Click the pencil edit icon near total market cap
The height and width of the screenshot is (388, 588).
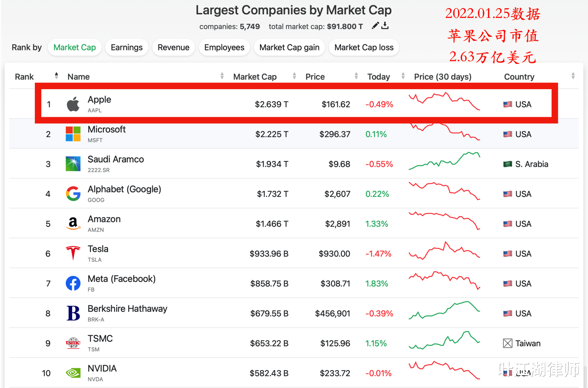(375, 26)
